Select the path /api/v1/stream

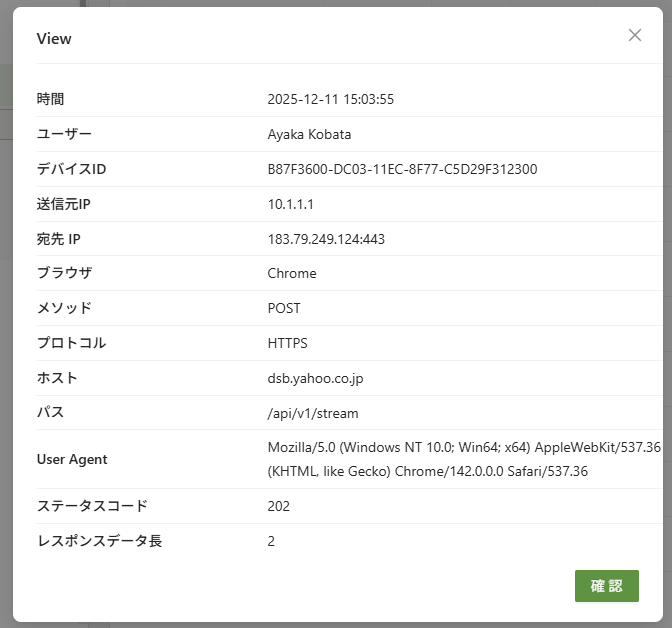(x=313, y=413)
